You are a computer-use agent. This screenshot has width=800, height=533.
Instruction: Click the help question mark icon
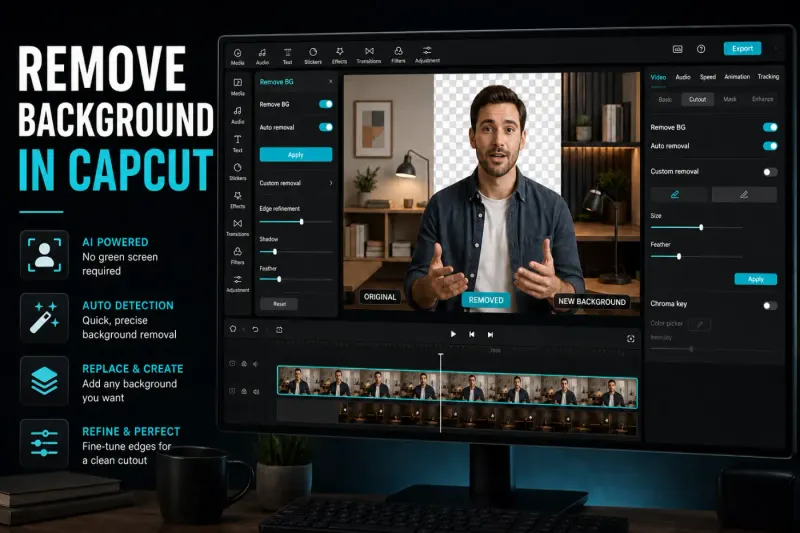(x=701, y=49)
